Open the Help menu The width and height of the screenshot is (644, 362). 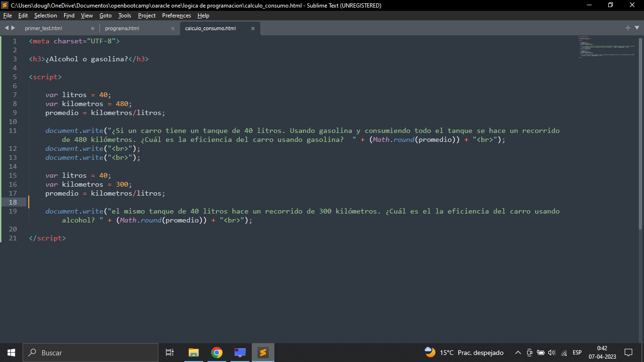point(203,16)
